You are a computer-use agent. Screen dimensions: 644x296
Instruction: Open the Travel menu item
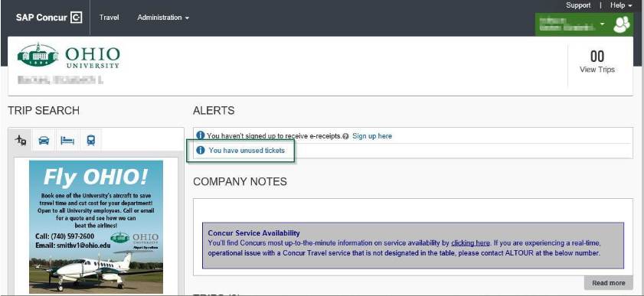pyautogui.click(x=109, y=18)
